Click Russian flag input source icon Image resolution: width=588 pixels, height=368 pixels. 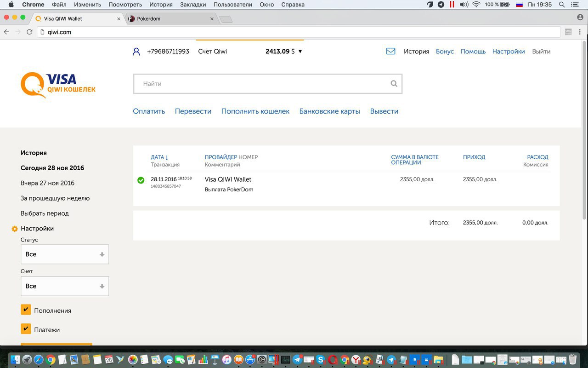(x=520, y=5)
